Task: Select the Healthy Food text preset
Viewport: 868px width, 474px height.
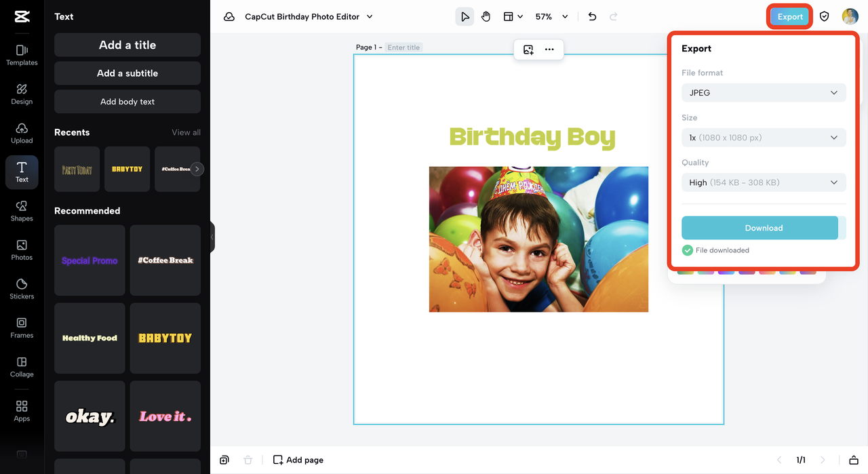Action: pos(90,338)
